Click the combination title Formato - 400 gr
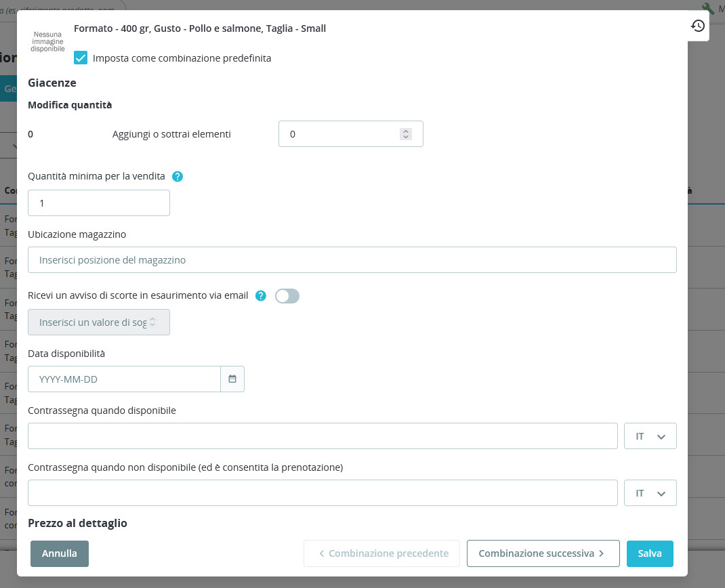Viewport: 725px width, 588px height. click(200, 28)
